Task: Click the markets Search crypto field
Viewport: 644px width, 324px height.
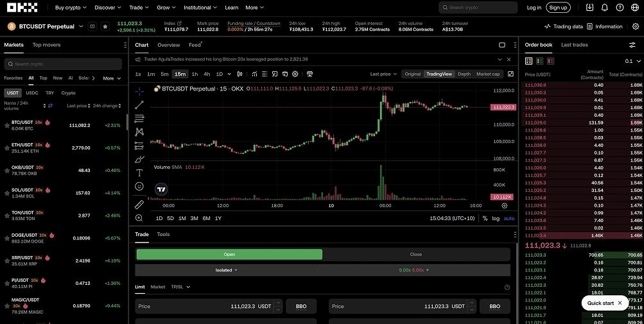Action: pos(63,64)
